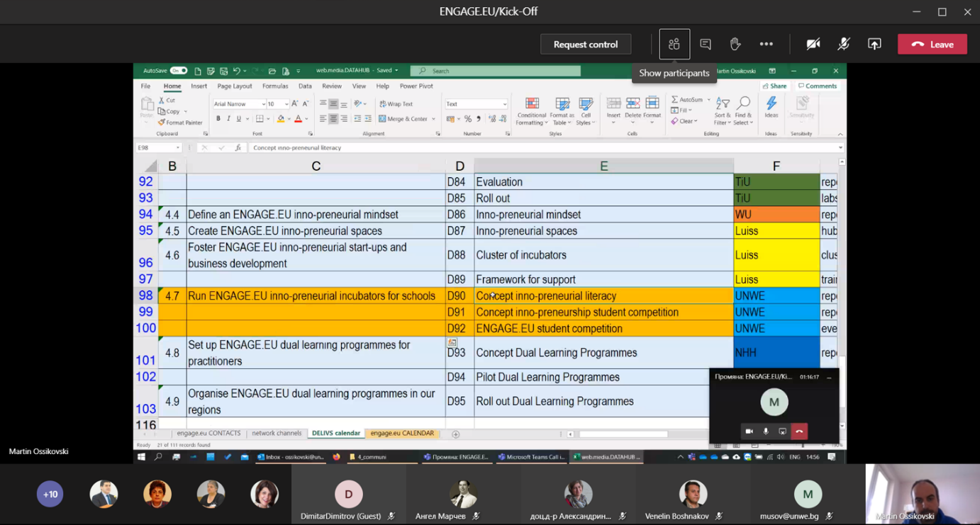Open the Fill Color bucket swatch
Viewport: 980px width, 525px height.
click(x=281, y=119)
